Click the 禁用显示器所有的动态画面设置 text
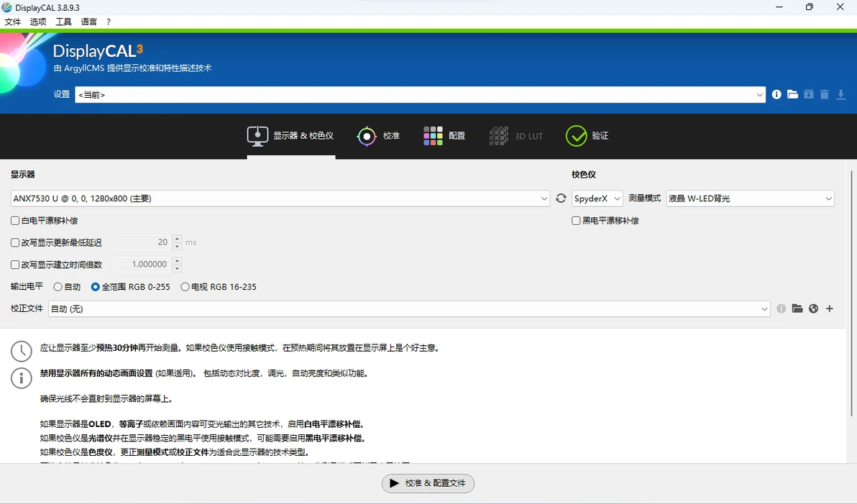857x504 pixels. coord(96,373)
